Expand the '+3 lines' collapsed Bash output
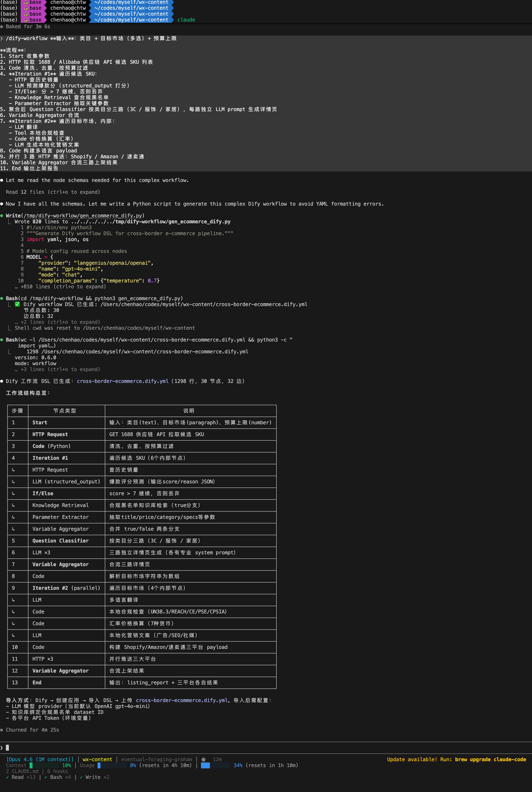 [x=58, y=369]
